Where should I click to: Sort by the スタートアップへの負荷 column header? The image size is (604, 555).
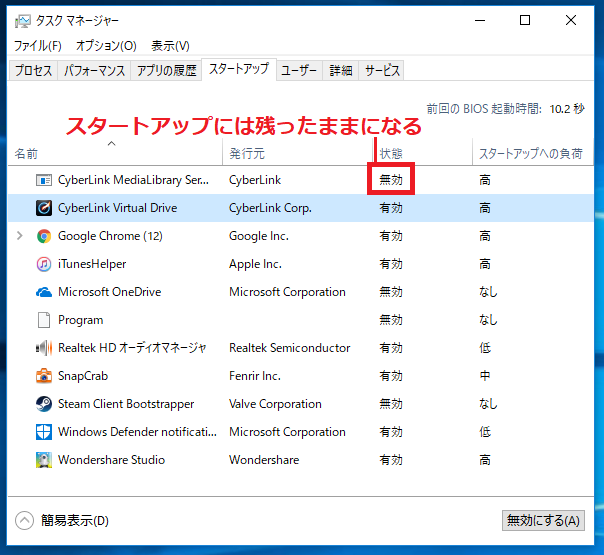point(533,153)
